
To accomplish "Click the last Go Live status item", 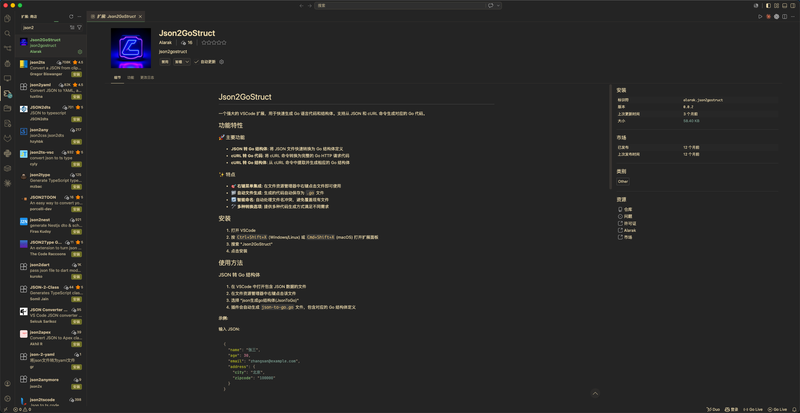I will (778, 409).
